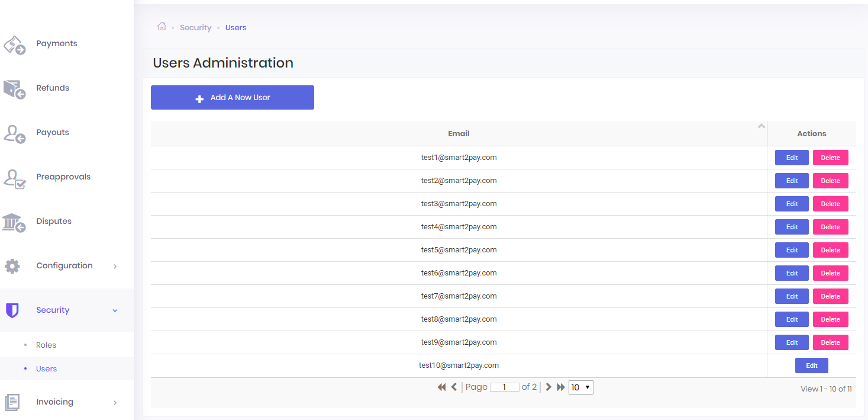Screen dimensions: 868x420
Task: Jump to first page of users grid
Action: pyautogui.click(x=441, y=387)
